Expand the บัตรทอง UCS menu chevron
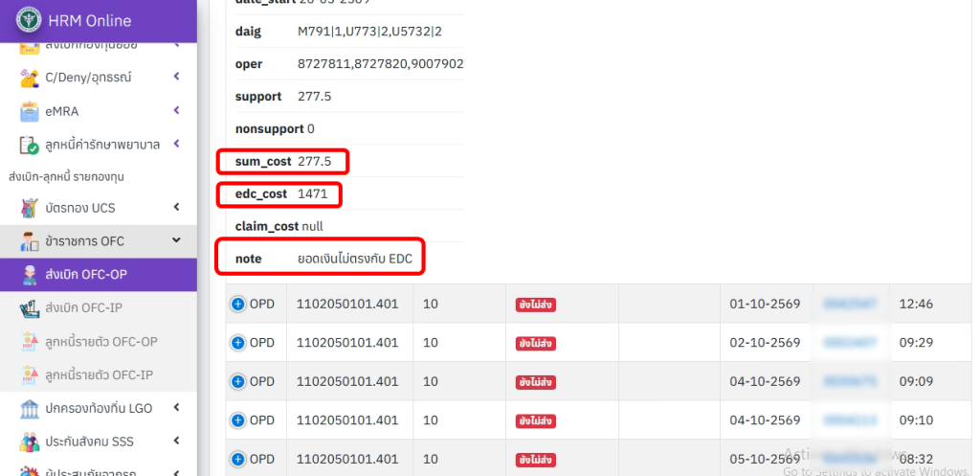The height and width of the screenshot is (476, 980). point(176,207)
